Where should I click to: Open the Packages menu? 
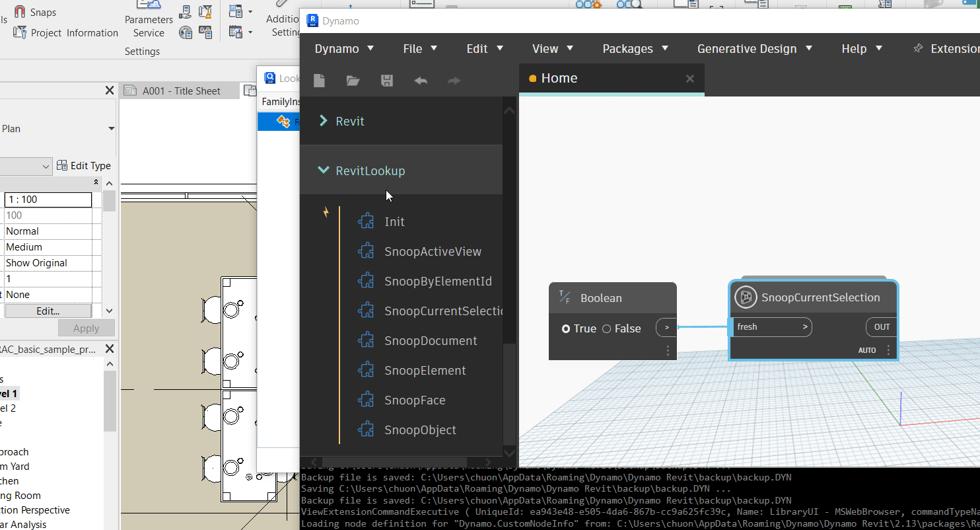point(635,49)
